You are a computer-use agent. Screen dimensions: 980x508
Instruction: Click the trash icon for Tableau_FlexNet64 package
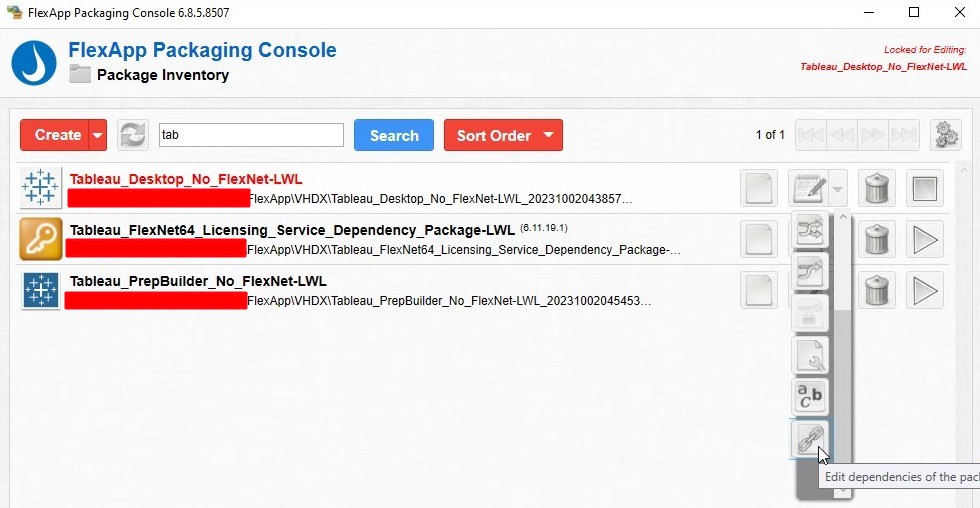876,239
